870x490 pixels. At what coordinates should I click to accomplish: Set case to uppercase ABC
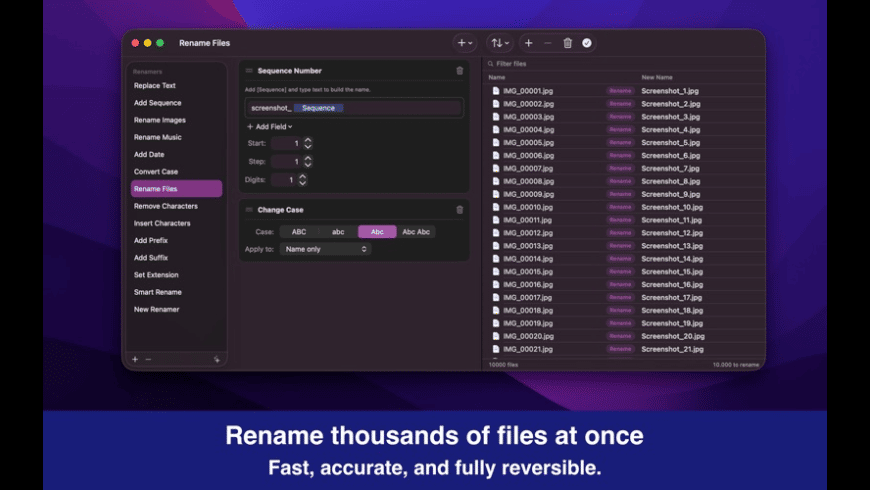point(299,232)
